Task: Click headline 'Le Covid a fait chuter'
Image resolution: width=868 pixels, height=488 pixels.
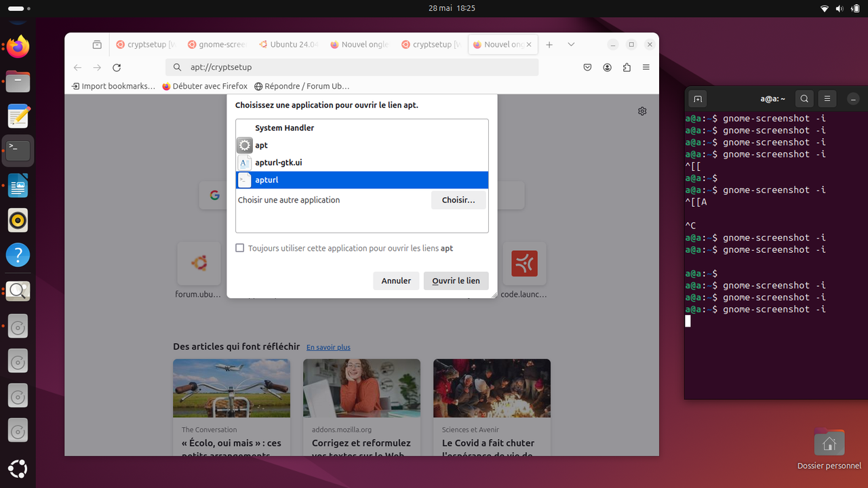Action: click(x=488, y=443)
